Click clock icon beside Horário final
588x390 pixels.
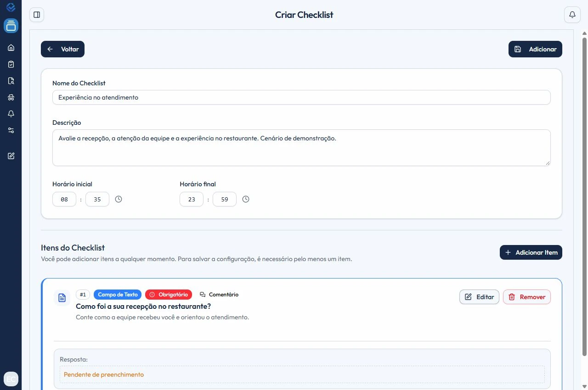tap(246, 199)
